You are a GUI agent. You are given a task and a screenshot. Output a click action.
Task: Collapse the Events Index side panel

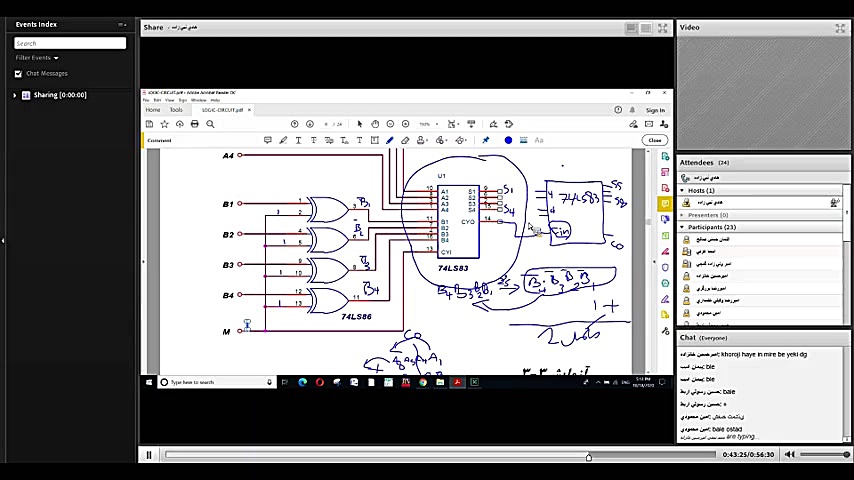pos(3,240)
